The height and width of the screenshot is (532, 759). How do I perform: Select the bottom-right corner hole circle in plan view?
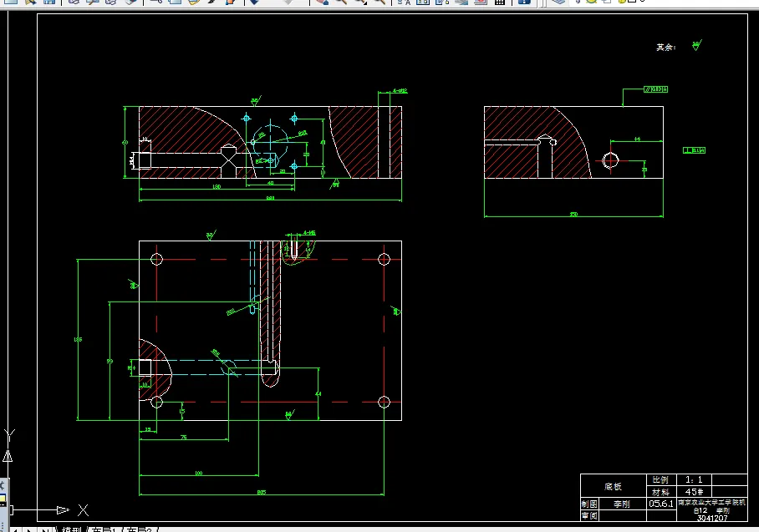tap(384, 402)
